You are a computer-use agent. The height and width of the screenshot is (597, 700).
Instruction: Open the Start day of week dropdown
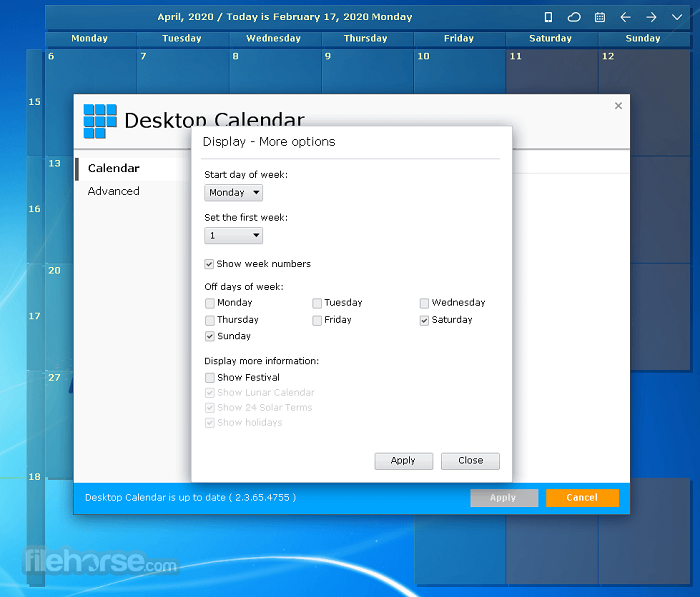tap(233, 193)
